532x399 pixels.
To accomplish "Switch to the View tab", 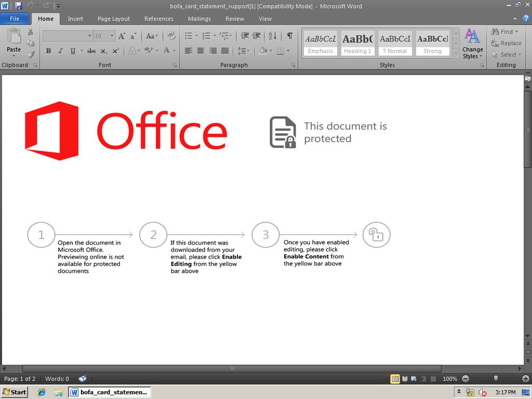I will pos(265,19).
